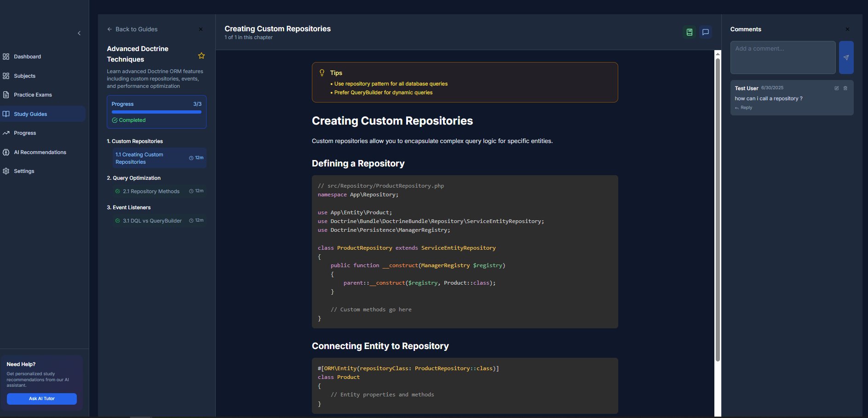Image resolution: width=868 pixels, height=418 pixels.
Task: Send the comment with the paper-plane button
Action: point(846,57)
